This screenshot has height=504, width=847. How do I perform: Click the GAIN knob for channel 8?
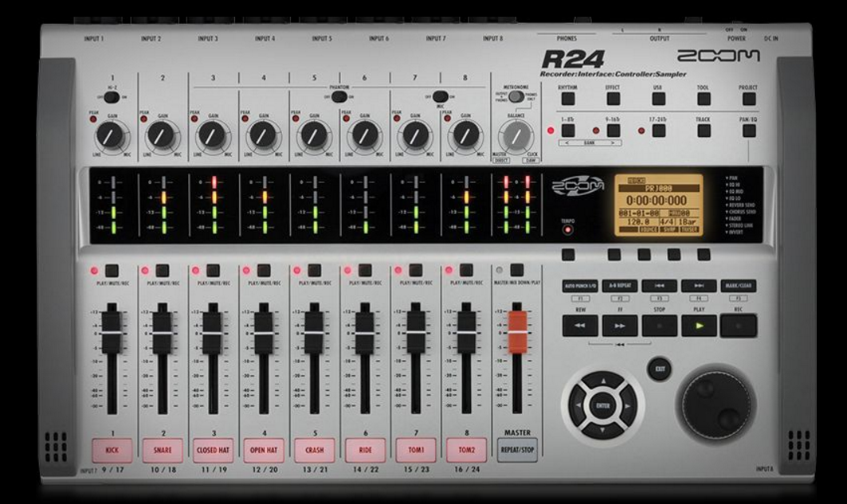click(465, 135)
